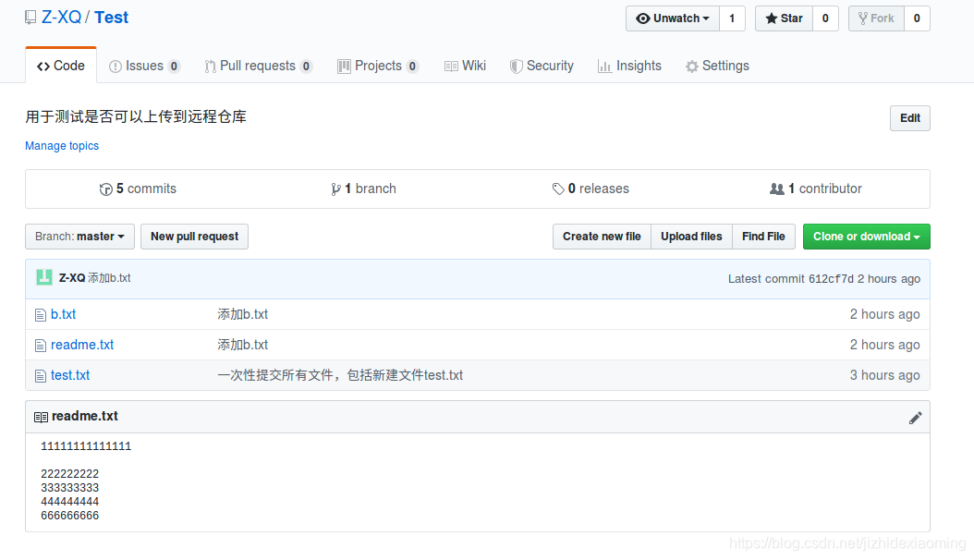Click the line 666666666 in the readme preview
This screenshot has width=974, height=560.
[x=69, y=516]
